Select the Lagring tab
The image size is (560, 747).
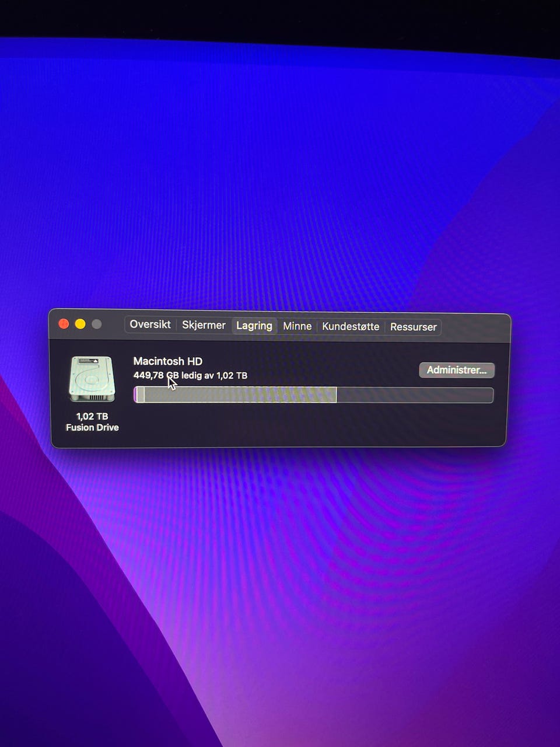point(254,326)
